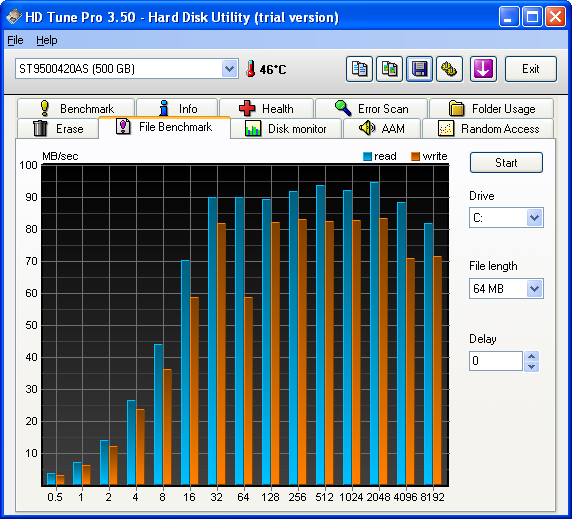Click the orange write legend swatch
Viewport: 572px width, 519px height.
[415, 156]
